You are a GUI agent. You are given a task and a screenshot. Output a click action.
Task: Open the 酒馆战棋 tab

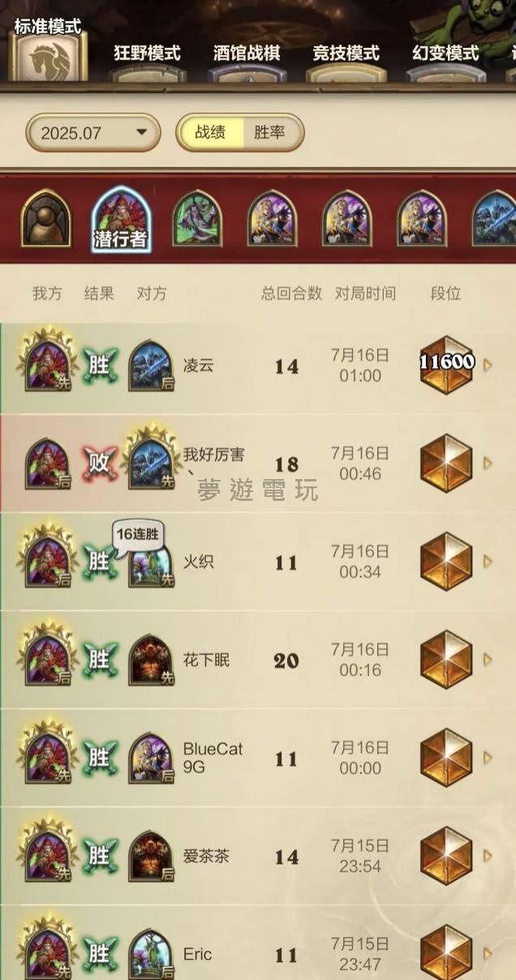(x=247, y=54)
